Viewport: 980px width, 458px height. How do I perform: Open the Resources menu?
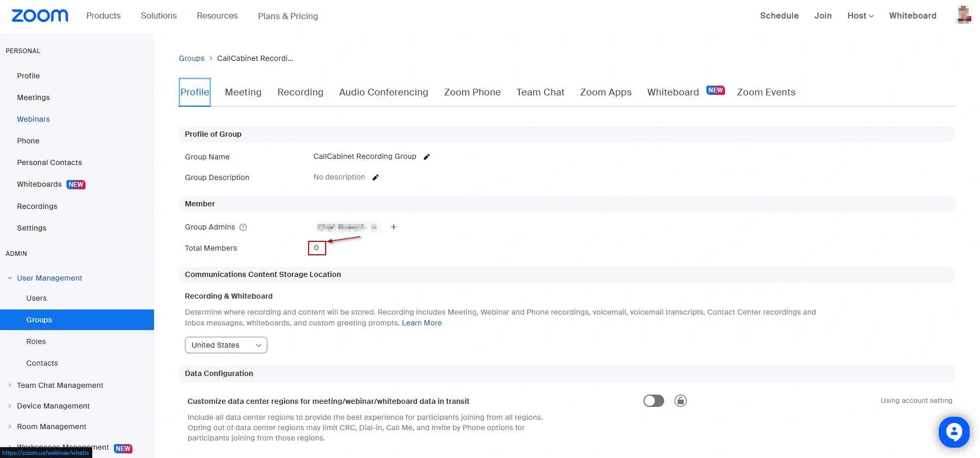217,15
